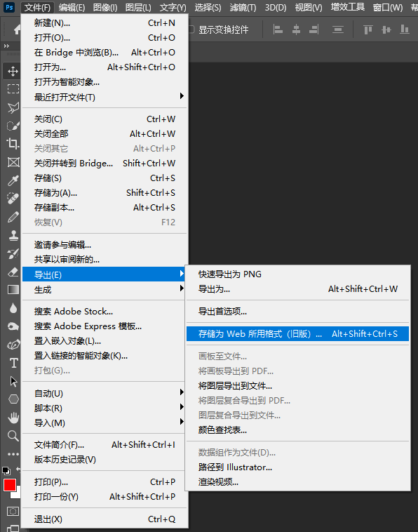418x532 pixels.
Task: Align left edges in options bar
Action: [278, 30]
